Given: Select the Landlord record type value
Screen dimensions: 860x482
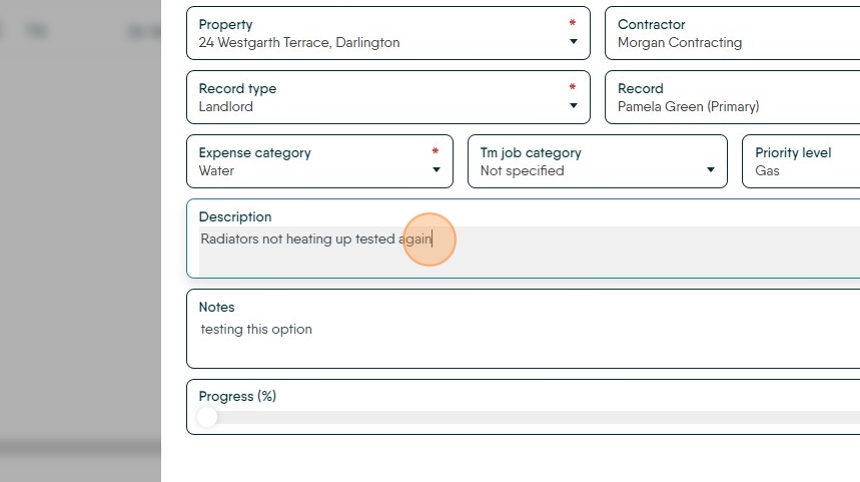Looking at the screenshot, I should 225,106.
